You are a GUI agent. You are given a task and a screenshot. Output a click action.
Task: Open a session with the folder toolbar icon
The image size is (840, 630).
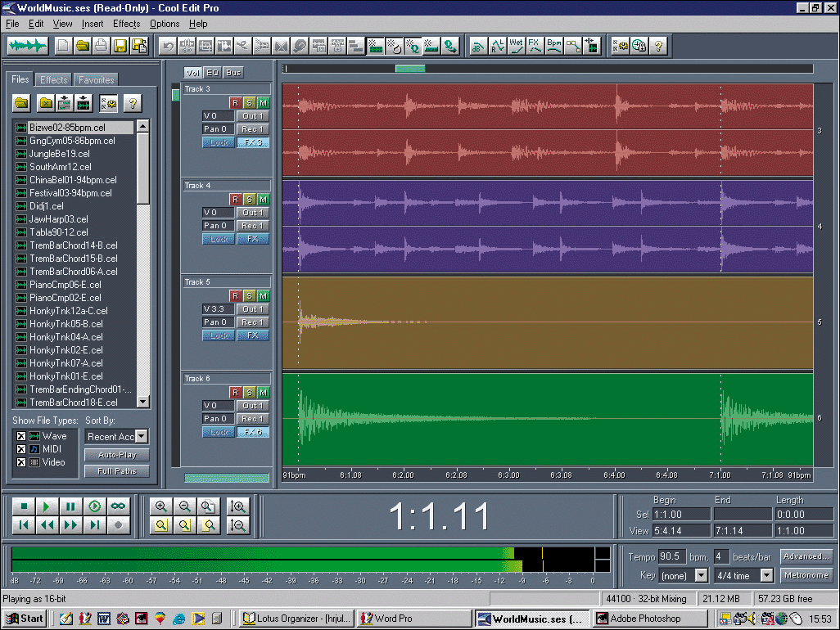[x=82, y=46]
